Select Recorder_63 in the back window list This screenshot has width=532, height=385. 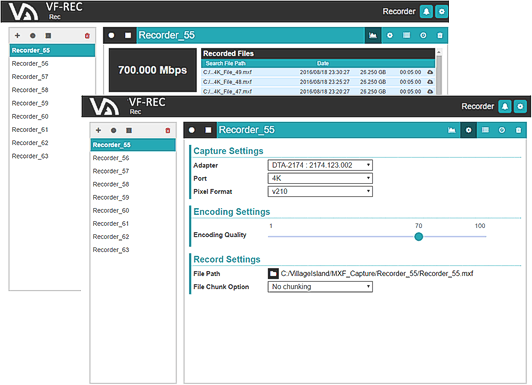click(x=45, y=156)
